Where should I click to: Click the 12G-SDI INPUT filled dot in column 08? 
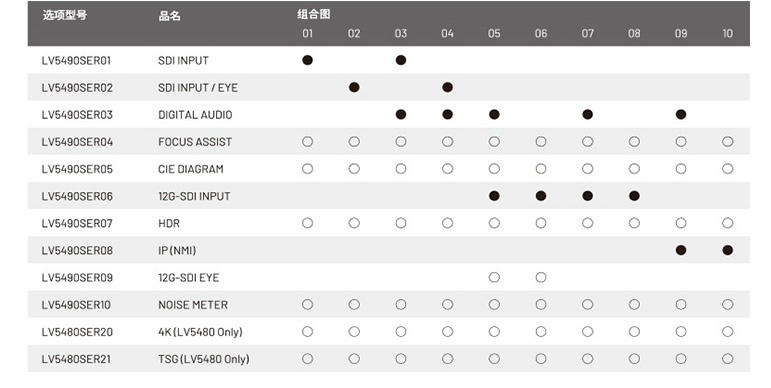tap(634, 196)
